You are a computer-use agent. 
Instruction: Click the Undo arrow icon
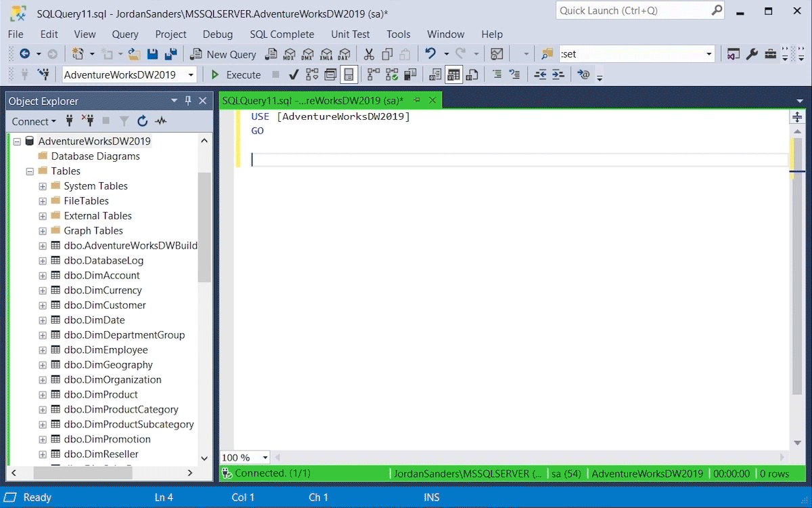point(430,54)
